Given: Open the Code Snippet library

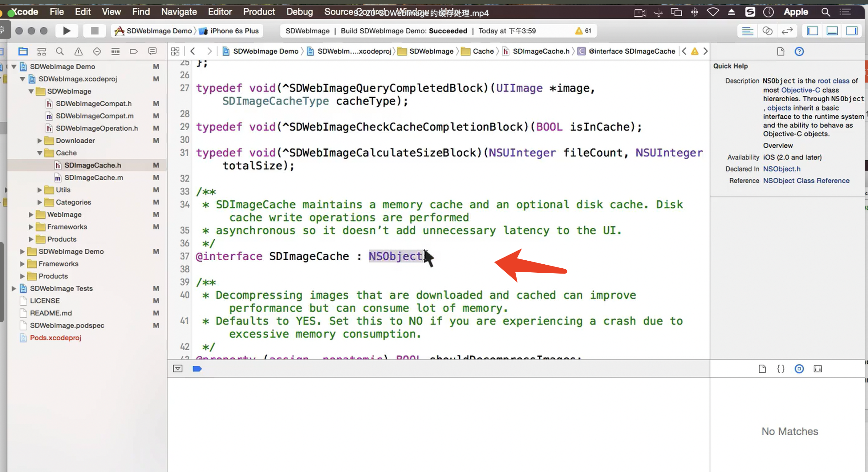Looking at the screenshot, I should pyautogui.click(x=781, y=368).
